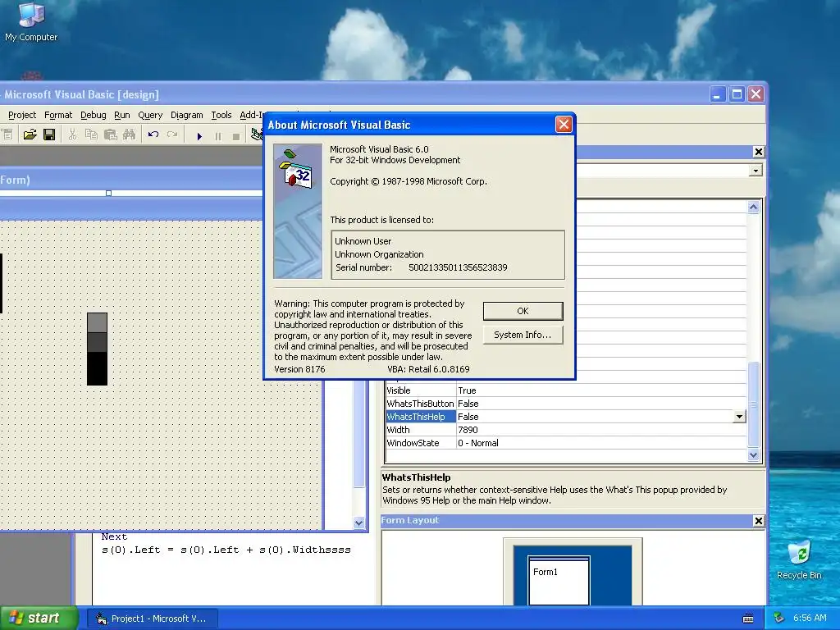Select the Width property name
840x630 pixels.
398,430
